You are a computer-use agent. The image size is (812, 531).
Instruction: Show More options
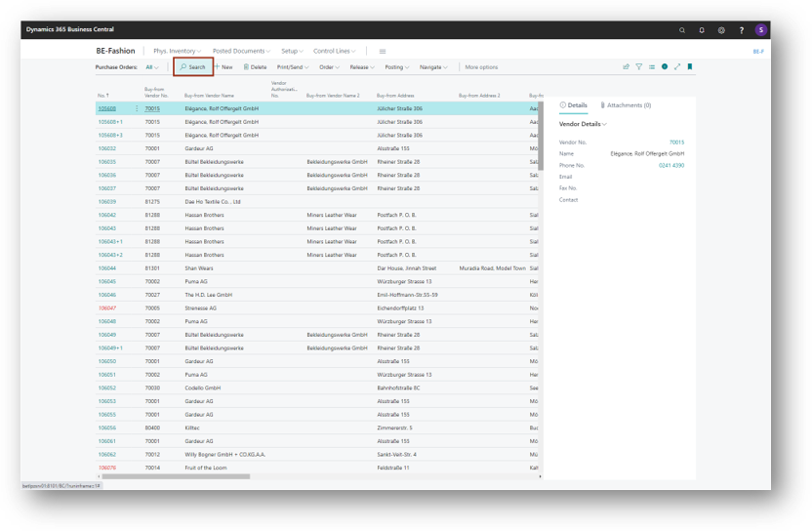(x=481, y=66)
